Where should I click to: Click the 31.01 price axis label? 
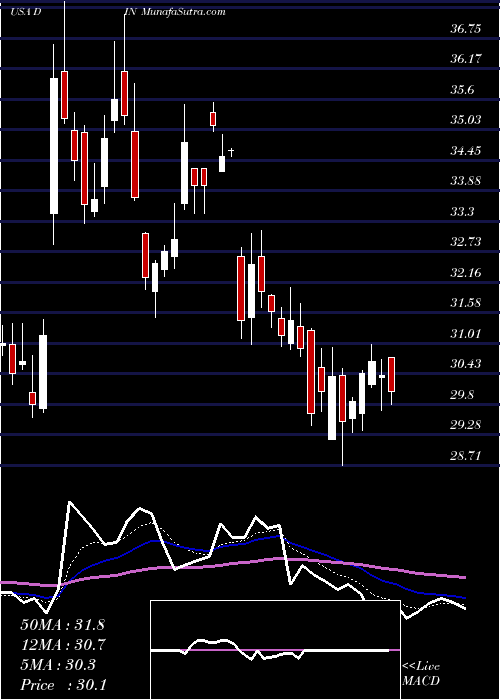(x=466, y=333)
